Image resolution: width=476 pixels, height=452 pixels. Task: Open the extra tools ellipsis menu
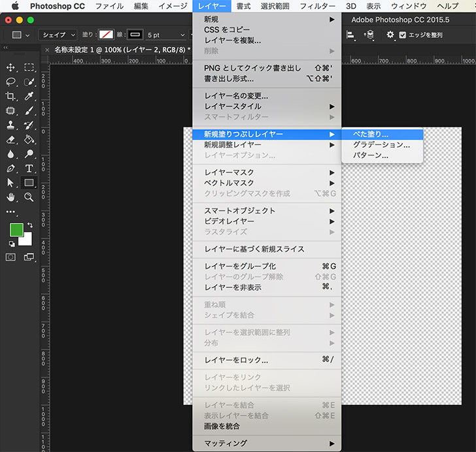point(10,212)
